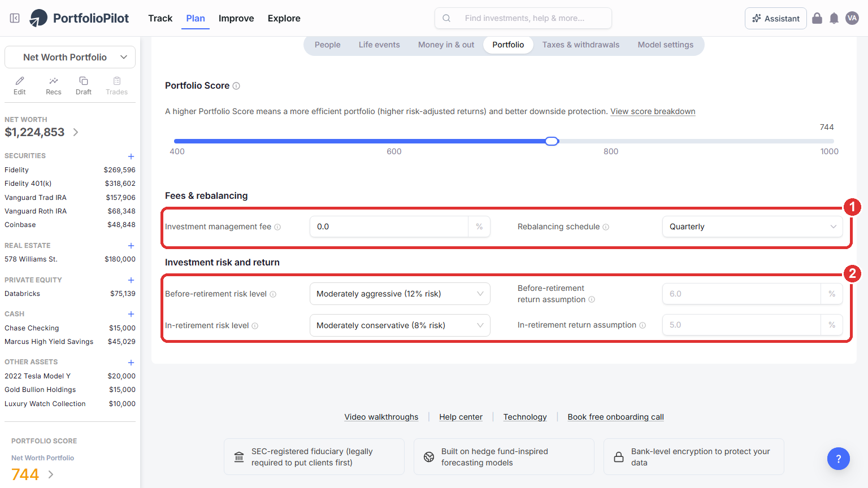Open the Trades clipboard icon
The image size is (868, 488).
[117, 86]
